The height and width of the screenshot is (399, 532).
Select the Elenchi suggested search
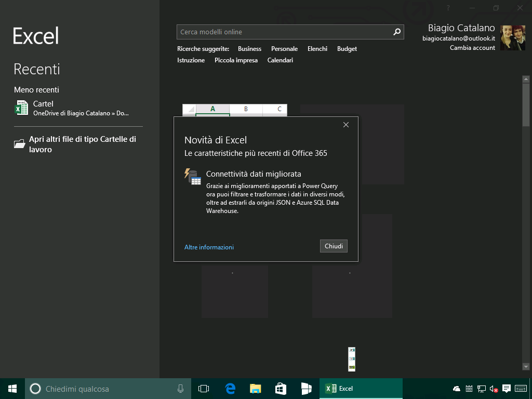pyautogui.click(x=317, y=49)
